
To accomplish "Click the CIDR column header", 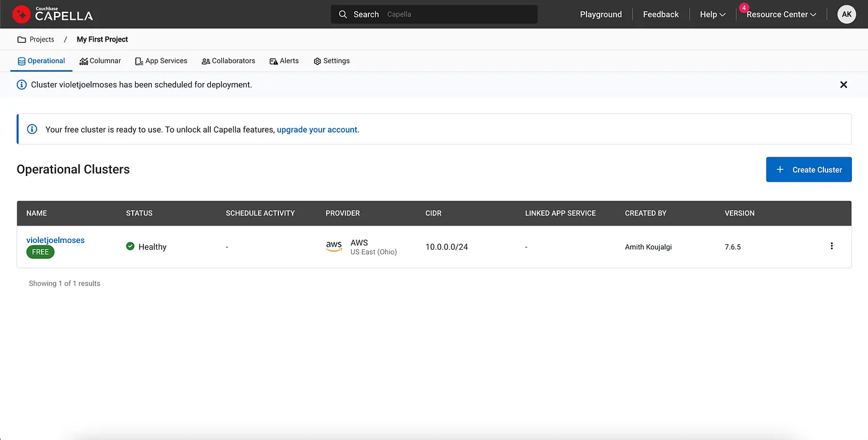I will tap(433, 213).
